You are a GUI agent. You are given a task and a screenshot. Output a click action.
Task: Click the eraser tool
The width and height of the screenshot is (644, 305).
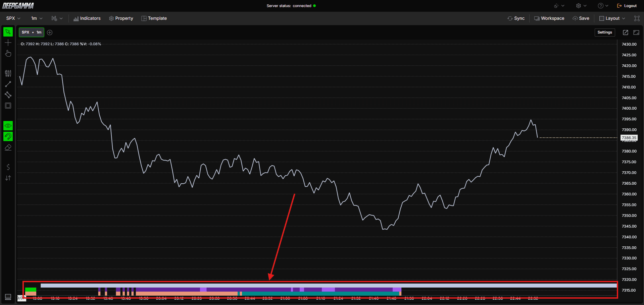(8, 147)
